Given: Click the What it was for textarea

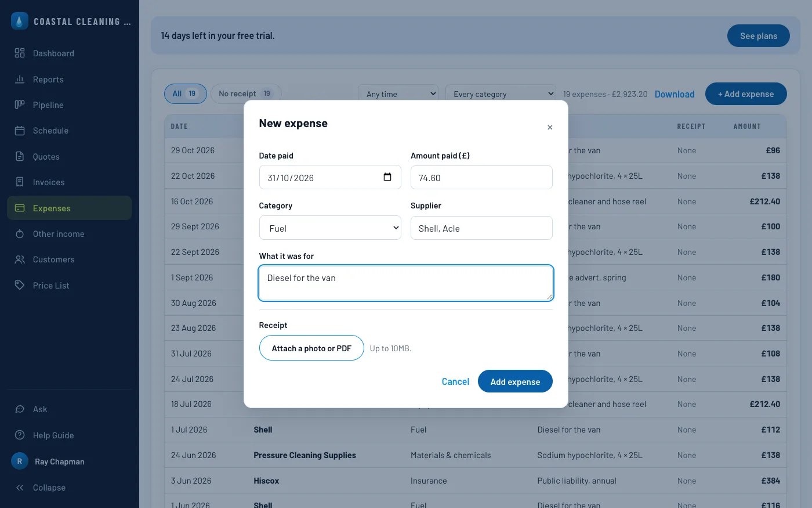Looking at the screenshot, I should (x=406, y=283).
